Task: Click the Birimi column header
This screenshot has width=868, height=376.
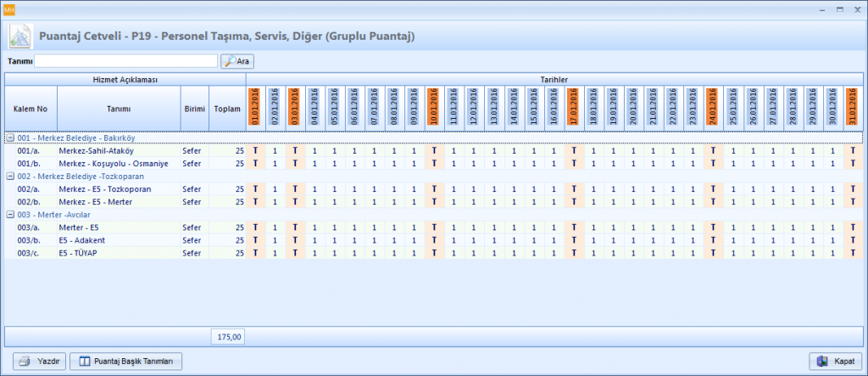Action: [x=194, y=109]
